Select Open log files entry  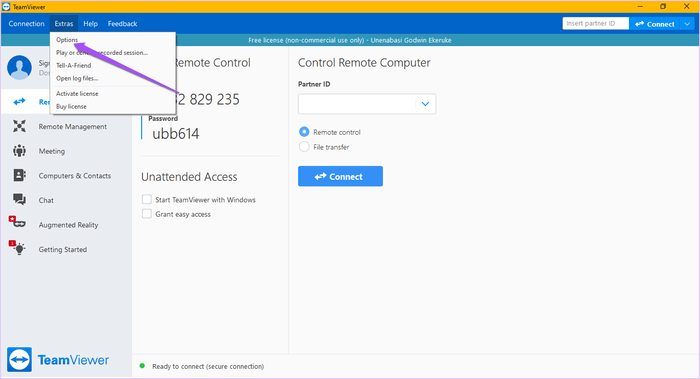click(x=77, y=78)
